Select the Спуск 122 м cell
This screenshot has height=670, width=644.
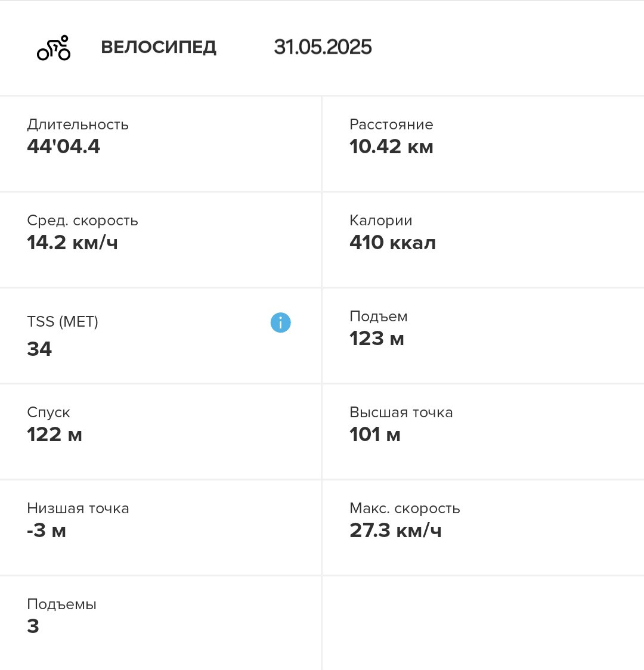pyautogui.click(x=160, y=432)
